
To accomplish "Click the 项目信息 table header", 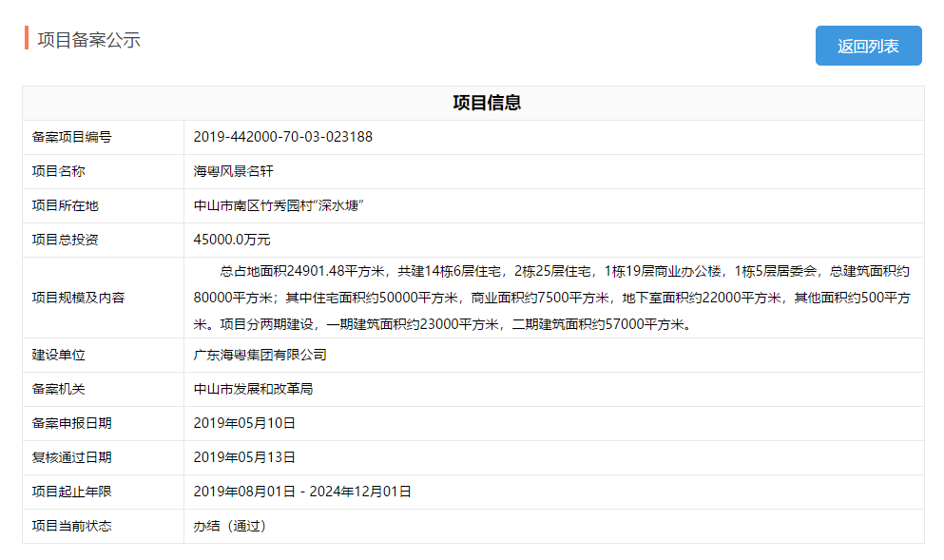I will (473, 103).
